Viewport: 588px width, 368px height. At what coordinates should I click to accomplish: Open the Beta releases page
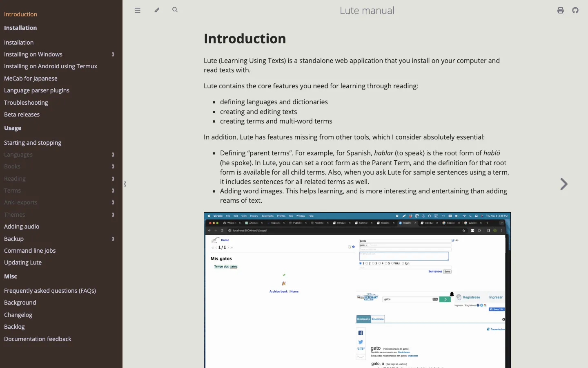(22, 114)
